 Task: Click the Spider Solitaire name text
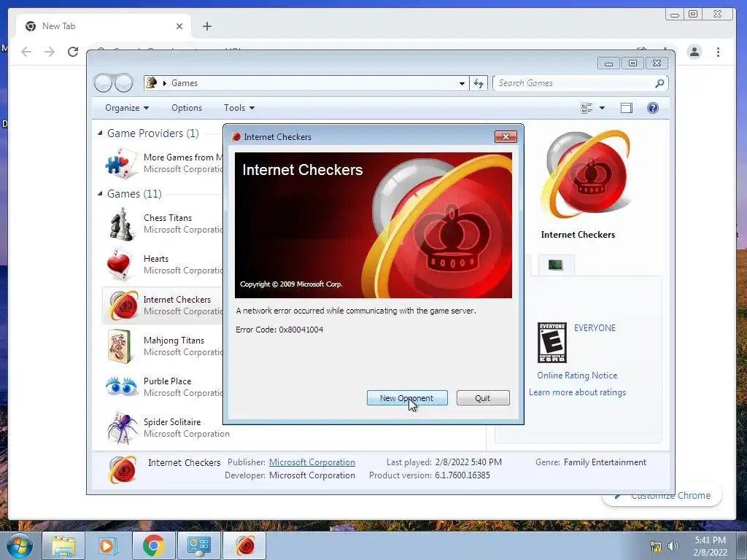(x=172, y=422)
